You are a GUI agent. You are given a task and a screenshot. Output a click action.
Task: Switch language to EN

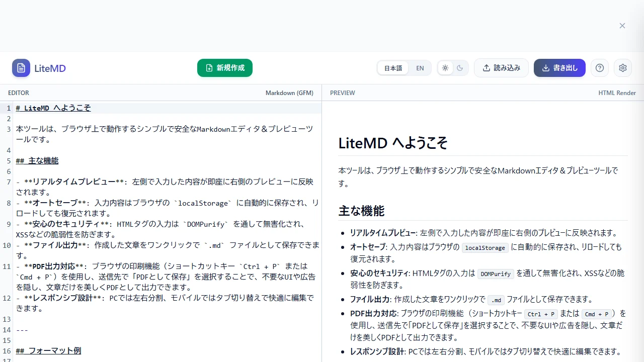tap(420, 68)
